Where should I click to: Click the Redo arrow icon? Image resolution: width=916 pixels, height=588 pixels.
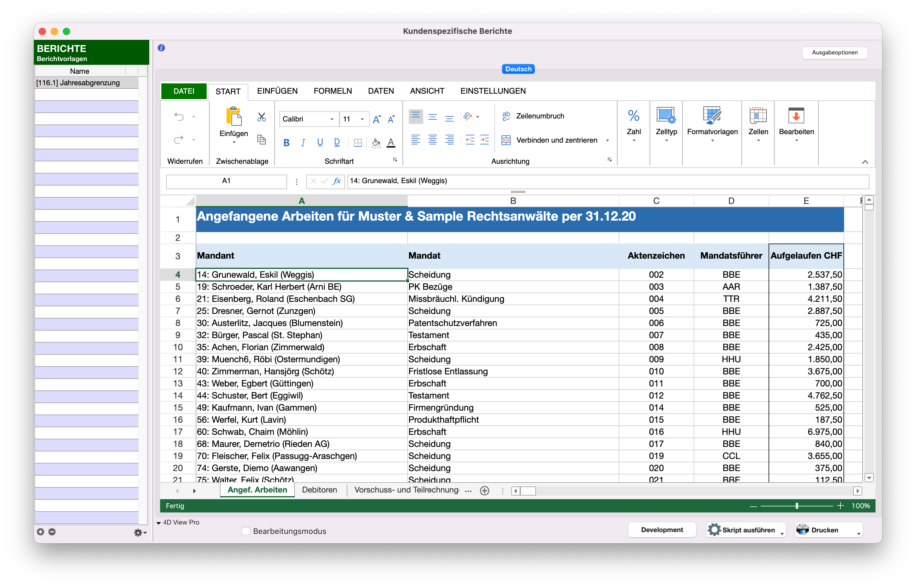pyautogui.click(x=179, y=140)
